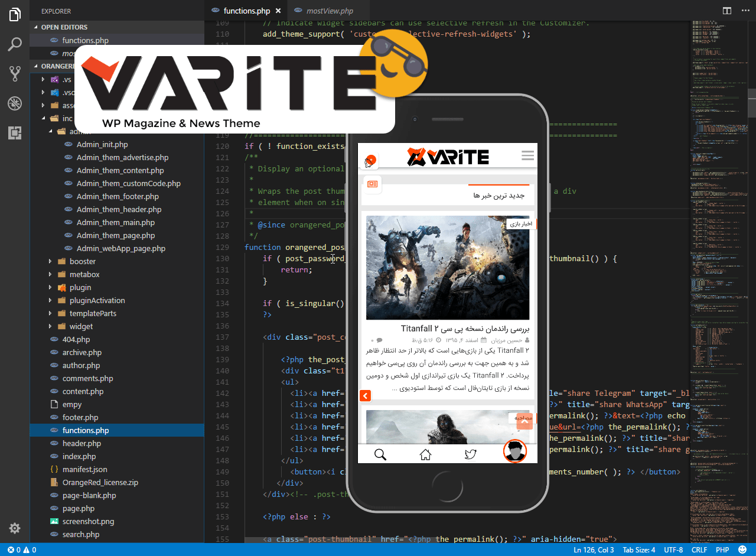This screenshot has width=756, height=556.
Task: Change the CRLF line ending
Action: [699, 550]
